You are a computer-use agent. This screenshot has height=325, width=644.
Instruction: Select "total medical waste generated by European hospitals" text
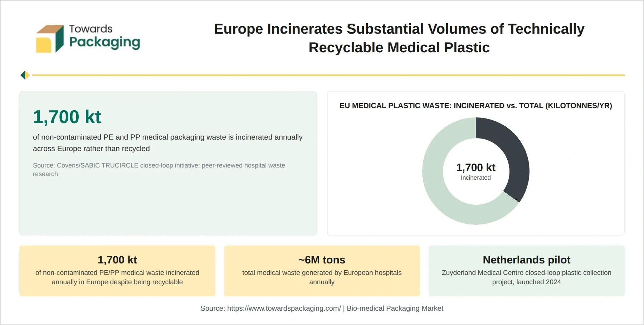coord(322,277)
